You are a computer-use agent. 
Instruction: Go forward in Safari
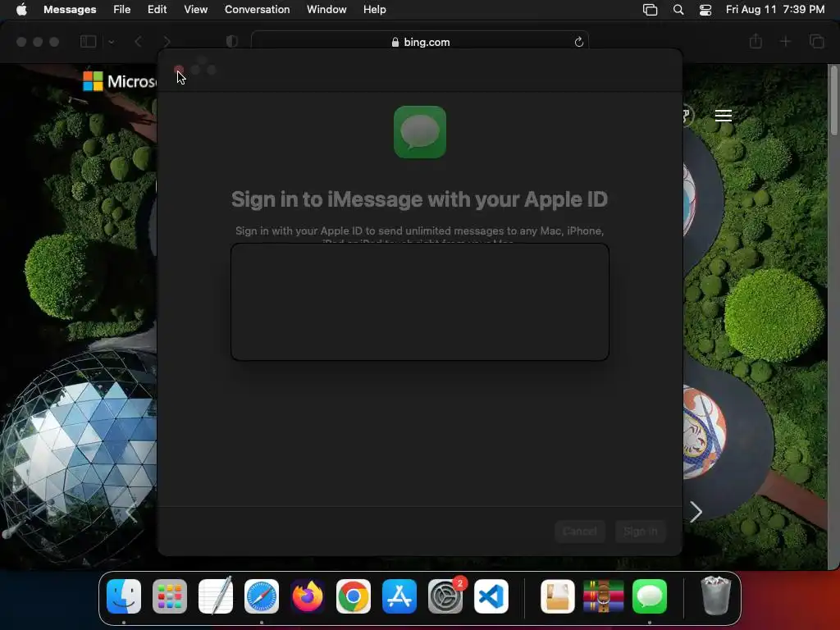tap(167, 42)
